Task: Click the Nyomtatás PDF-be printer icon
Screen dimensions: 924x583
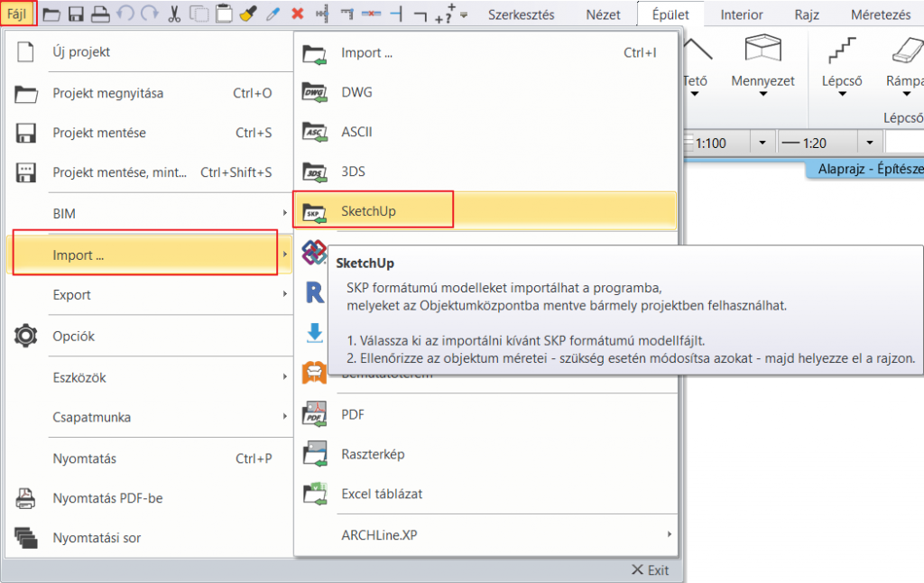Action: point(25,498)
